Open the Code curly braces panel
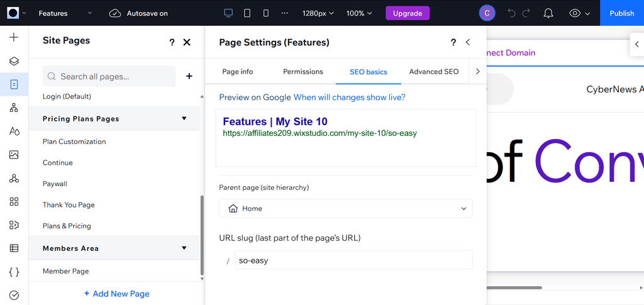Screen dimensions: 644x305 pos(14,272)
